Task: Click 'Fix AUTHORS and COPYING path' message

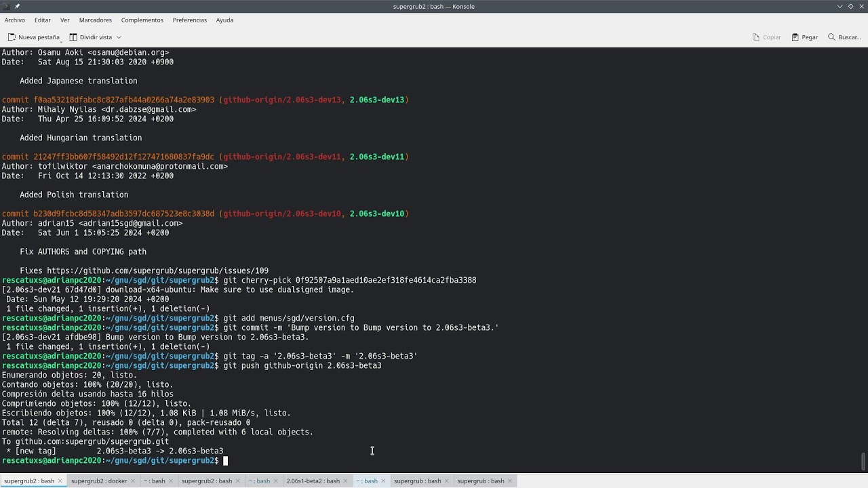Action: coord(83,251)
